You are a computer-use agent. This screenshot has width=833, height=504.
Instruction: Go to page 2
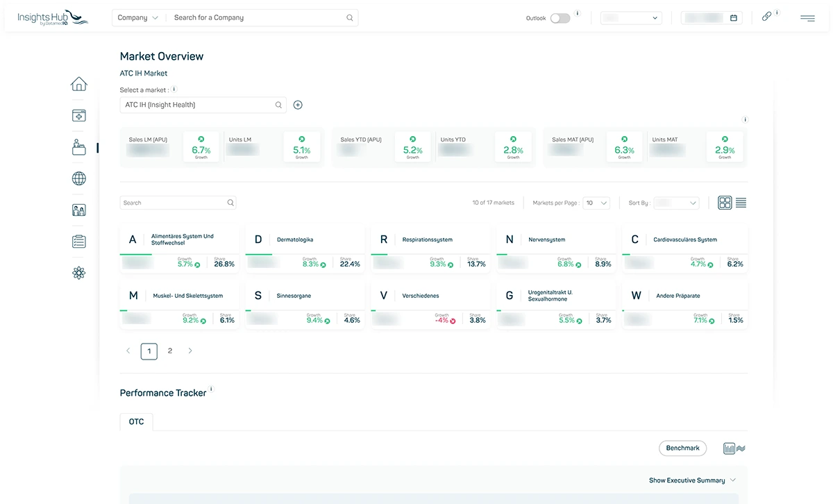(x=170, y=351)
